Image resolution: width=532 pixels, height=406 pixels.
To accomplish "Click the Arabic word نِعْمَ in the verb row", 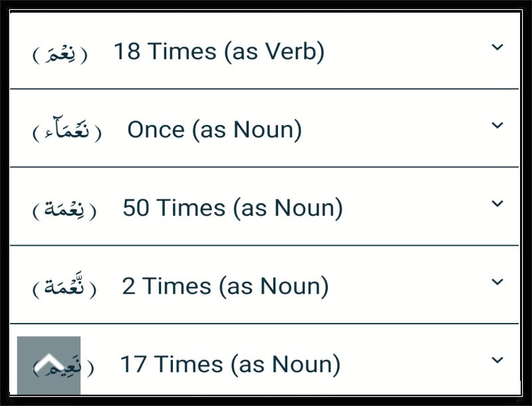I will 60,54.
